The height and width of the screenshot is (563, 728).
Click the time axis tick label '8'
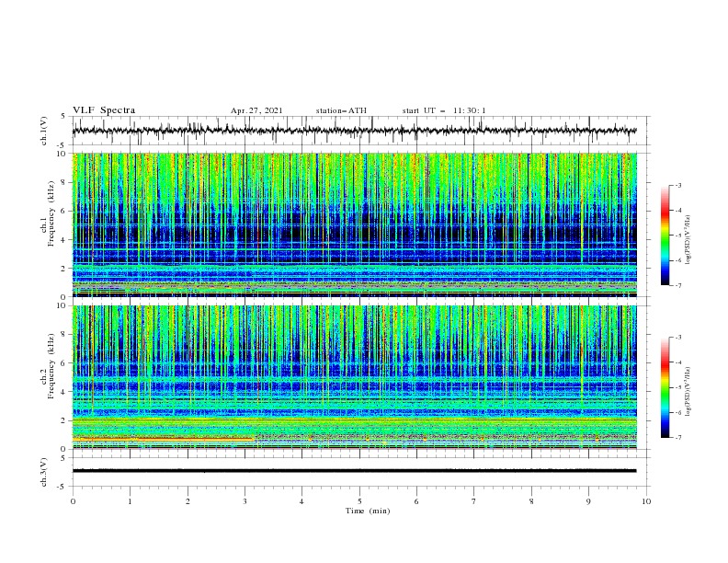click(x=531, y=501)
